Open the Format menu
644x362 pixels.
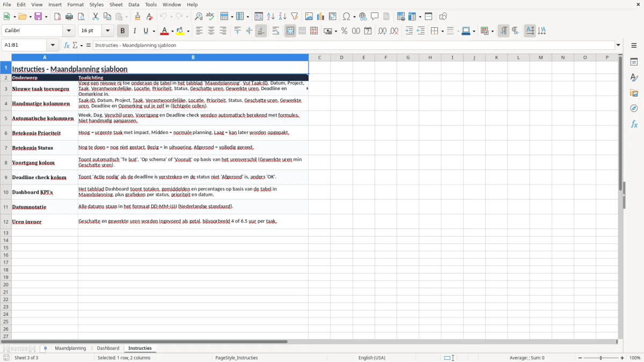click(x=76, y=4)
